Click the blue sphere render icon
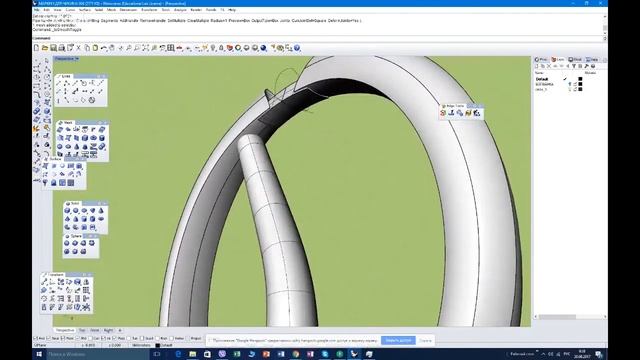Image resolution: width=640 pixels, height=360 pixels. [264, 48]
